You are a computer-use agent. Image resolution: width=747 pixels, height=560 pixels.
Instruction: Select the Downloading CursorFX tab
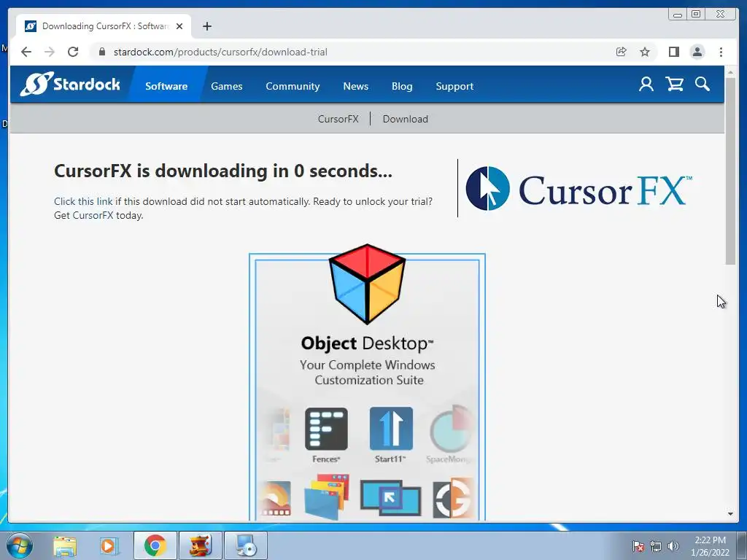coord(104,26)
